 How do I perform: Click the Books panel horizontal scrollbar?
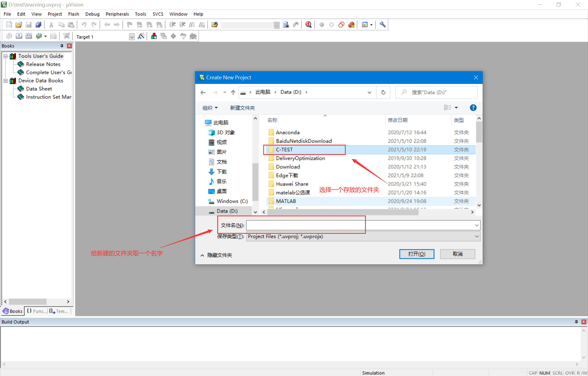(28, 302)
